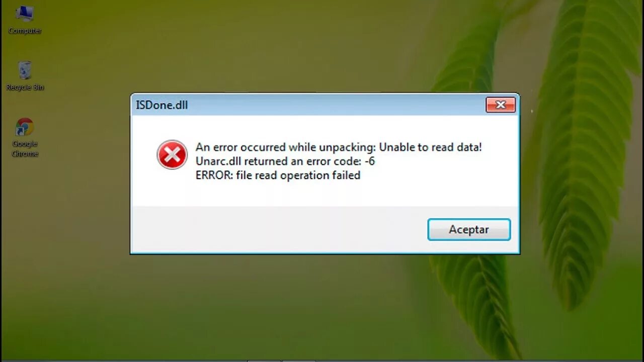Select the Google Chrome shortcut icon
644x362 pixels.
25,127
